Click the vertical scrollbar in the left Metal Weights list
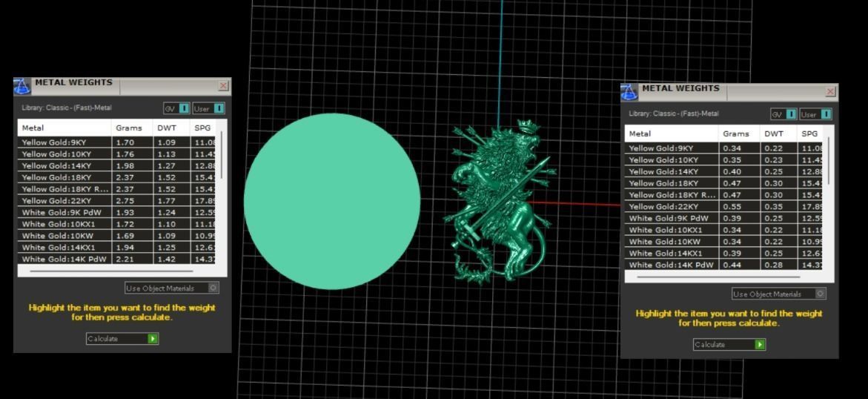This screenshot has height=399, width=868. pos(222,155)
